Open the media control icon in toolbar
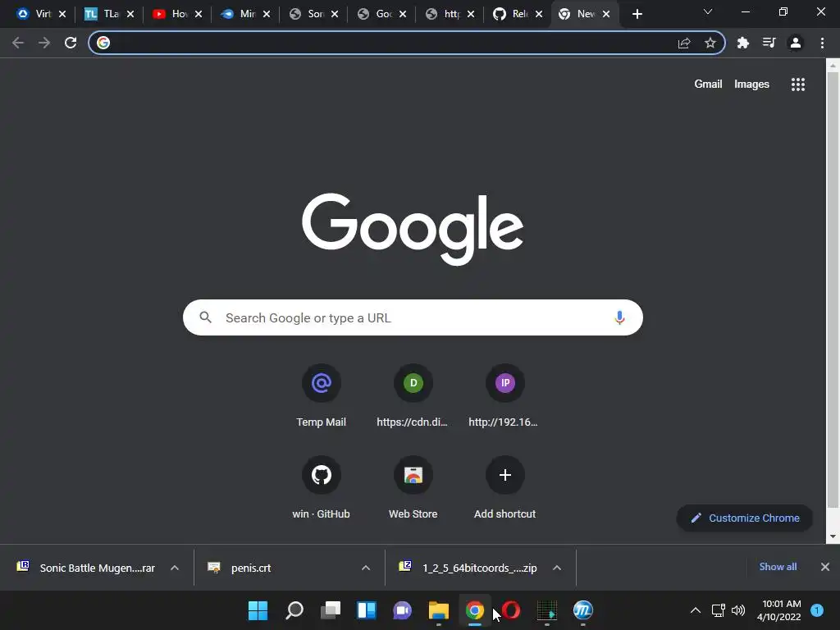The image size is (840, 630). click(x=769, y=43)
